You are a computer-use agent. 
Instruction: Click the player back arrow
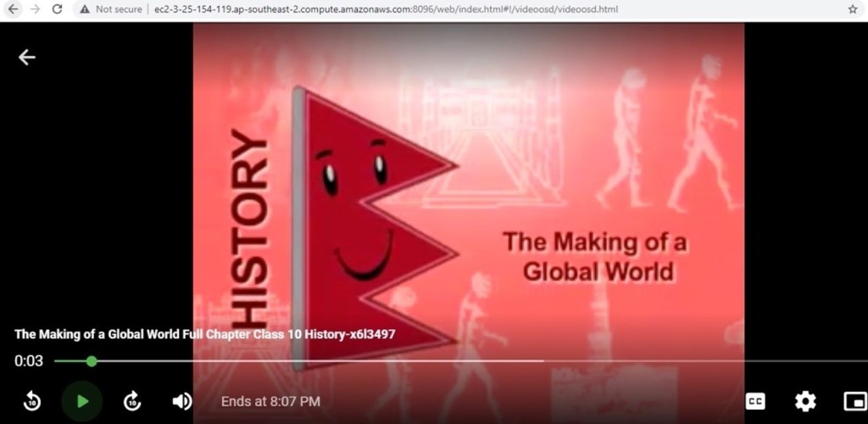click(27, 57)
